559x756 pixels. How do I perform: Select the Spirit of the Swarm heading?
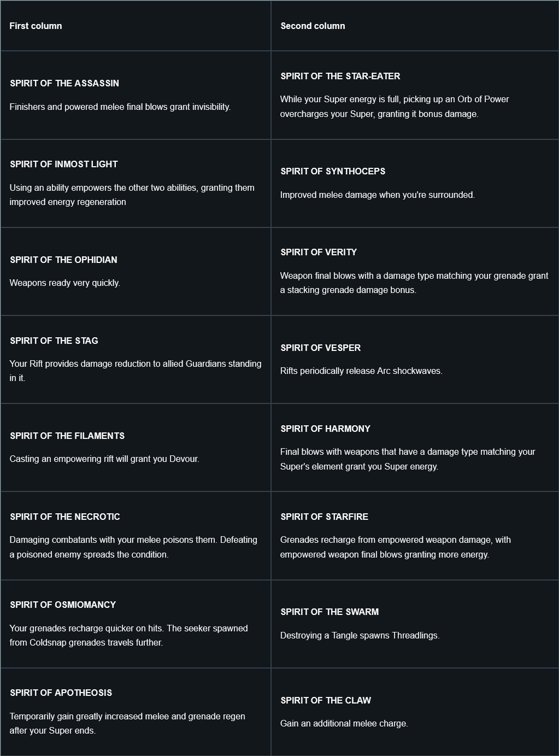[329, 612]
